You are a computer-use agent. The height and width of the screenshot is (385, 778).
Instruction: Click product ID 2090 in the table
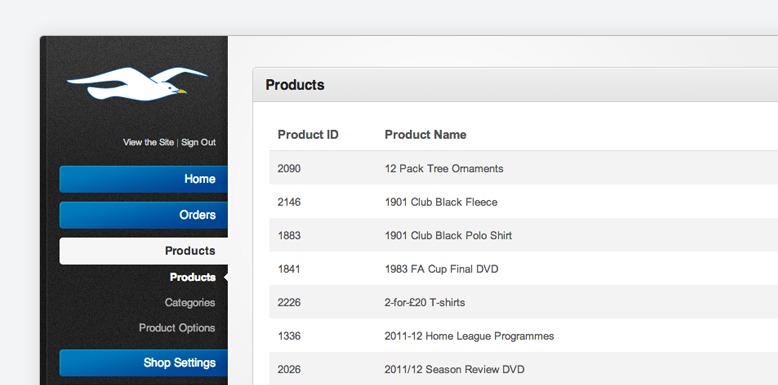(x=289, y=169)
